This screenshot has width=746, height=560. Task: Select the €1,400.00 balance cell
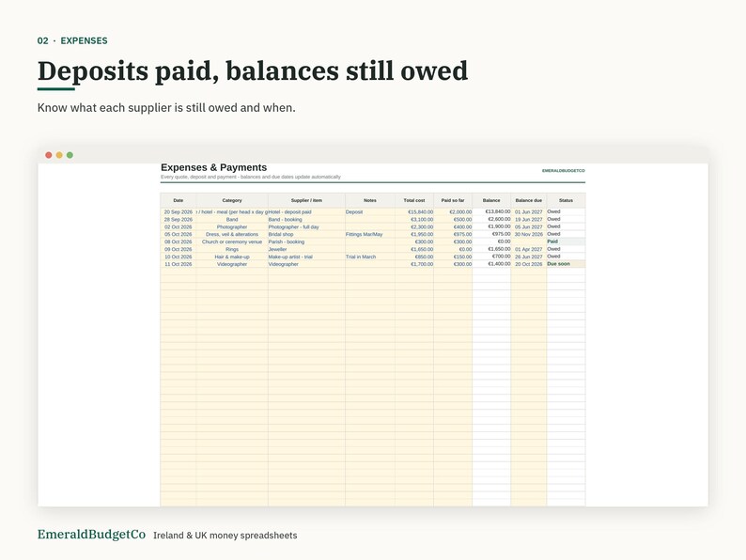pyautogui.click(x=491, y=264)
